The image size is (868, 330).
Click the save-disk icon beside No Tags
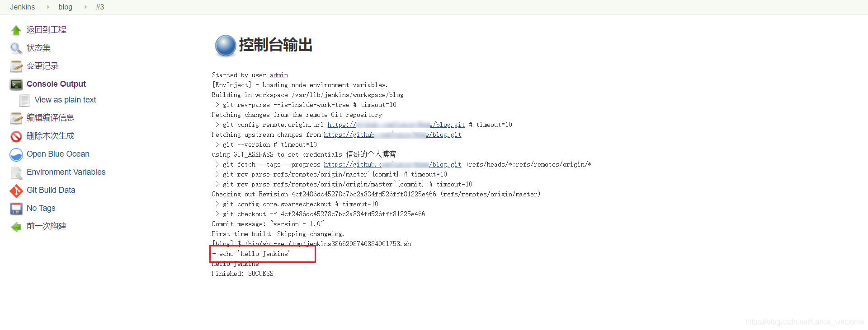16,209
